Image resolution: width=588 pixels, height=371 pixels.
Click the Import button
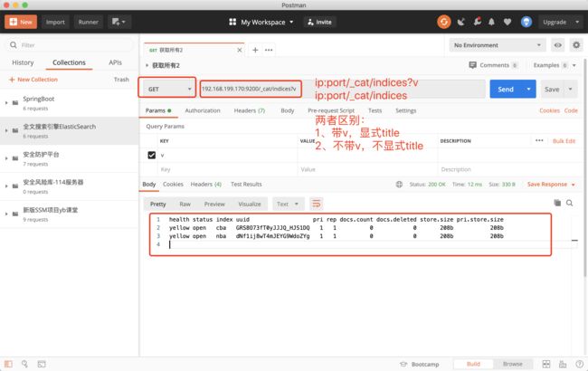coord(55,22)
